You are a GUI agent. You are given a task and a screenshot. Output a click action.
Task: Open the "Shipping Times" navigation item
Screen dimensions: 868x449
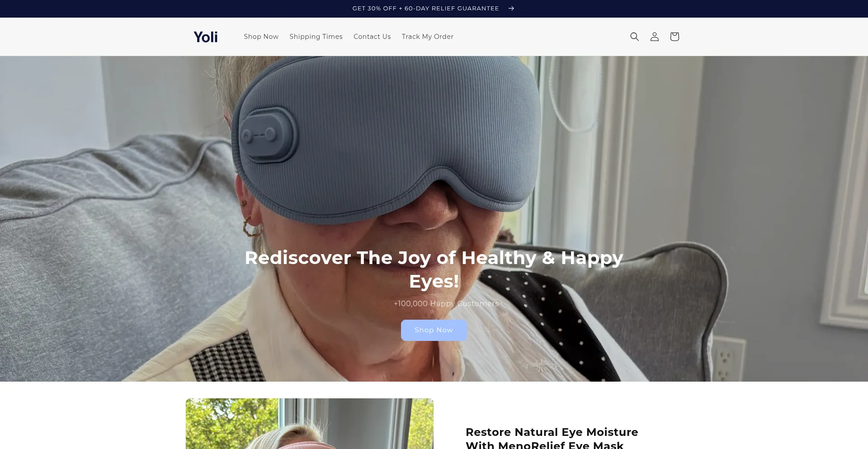(316, 37)
